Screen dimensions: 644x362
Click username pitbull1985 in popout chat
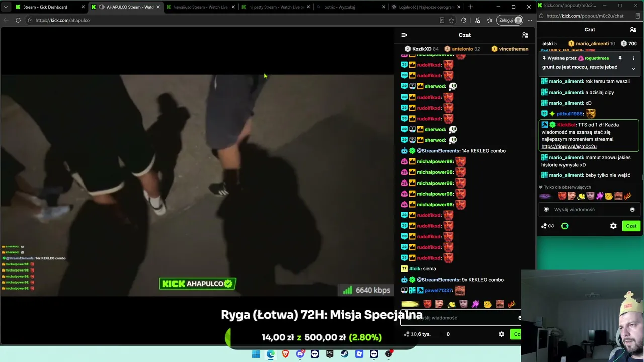[570, 114]
